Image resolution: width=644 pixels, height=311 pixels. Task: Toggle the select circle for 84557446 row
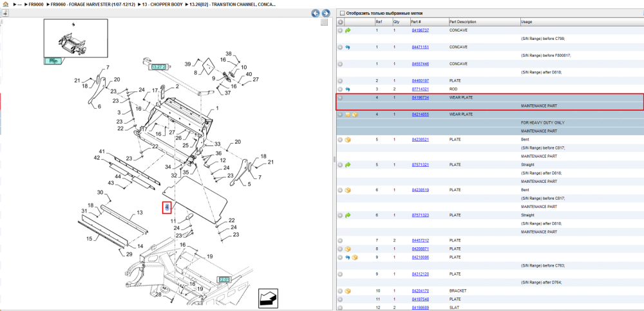[341, 64]
